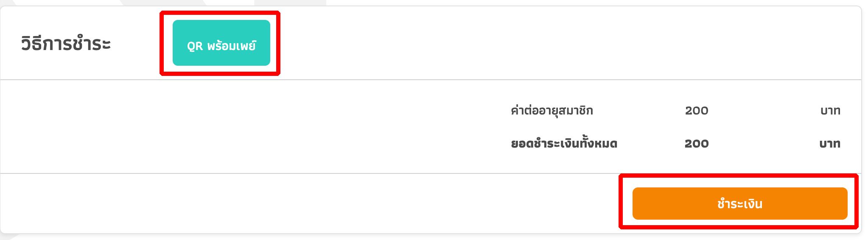Click the ยอดชำระเงินทั้งหมด bold label
Viewport: 868px width, 240px height.
[x=564, y=143]
